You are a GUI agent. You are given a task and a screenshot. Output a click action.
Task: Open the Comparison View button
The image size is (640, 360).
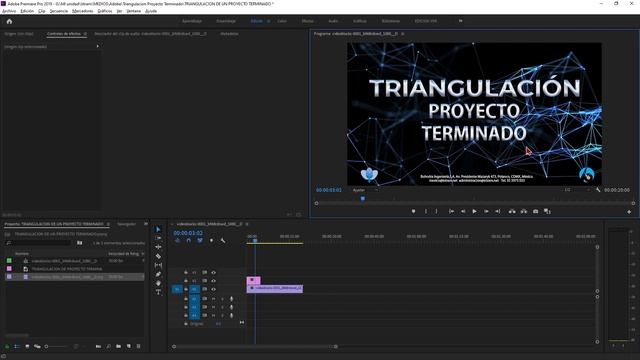pos(547,211)
